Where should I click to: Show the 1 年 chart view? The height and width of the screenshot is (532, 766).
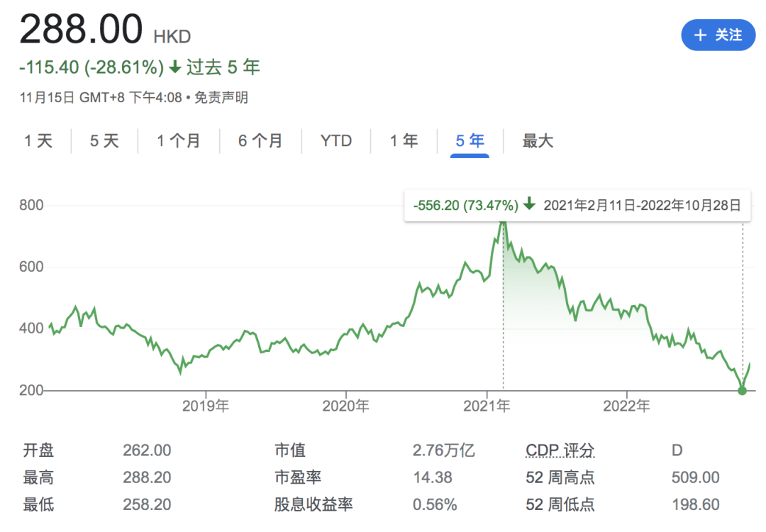tap(404, 141)
